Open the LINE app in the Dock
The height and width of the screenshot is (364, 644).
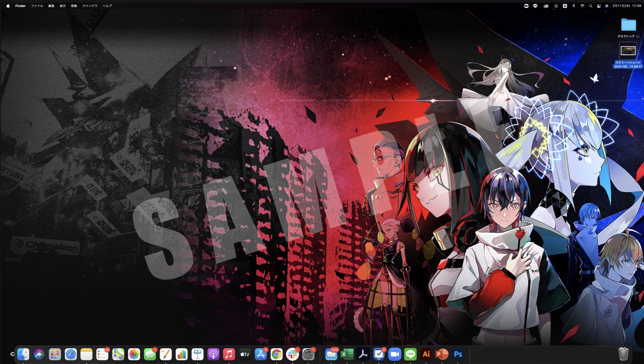click(410, 354)
